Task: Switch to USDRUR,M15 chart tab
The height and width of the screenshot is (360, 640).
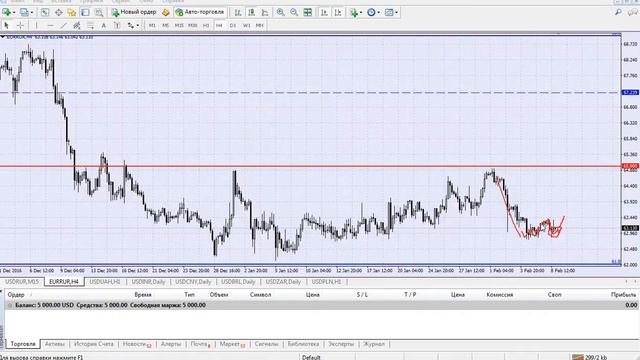Action: pyautogui.click(x=22, y=282)
